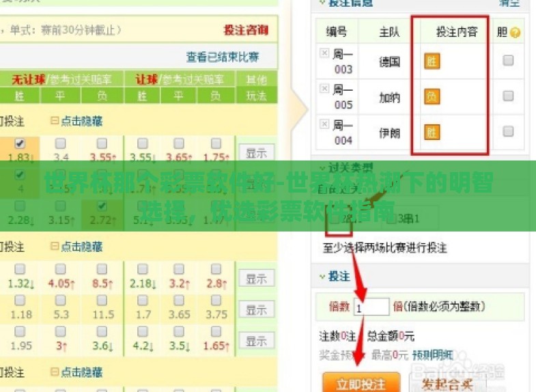Select the 其他玩法 column header
The height and width of the screenshot is (392, 536).
click(256, 88)
